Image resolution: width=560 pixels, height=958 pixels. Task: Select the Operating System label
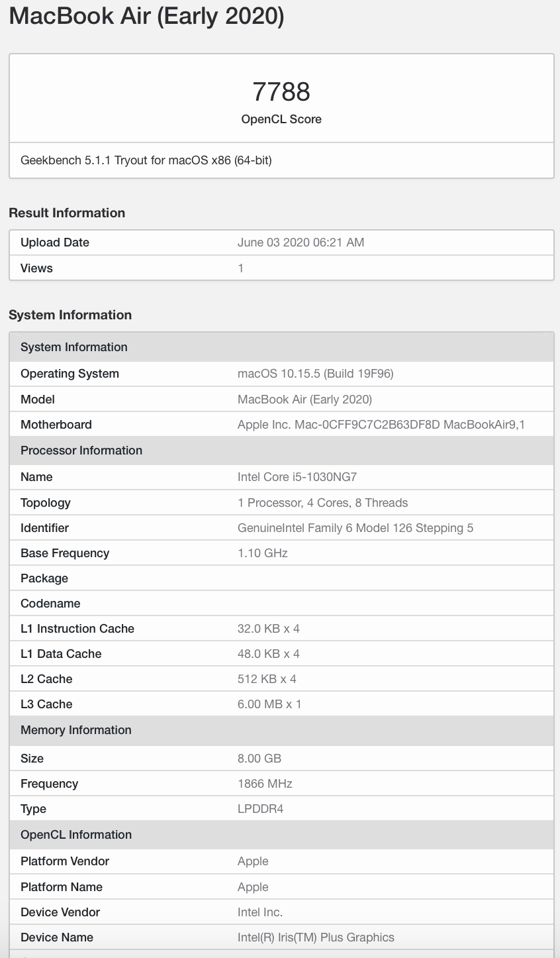[x=70, y=374]
